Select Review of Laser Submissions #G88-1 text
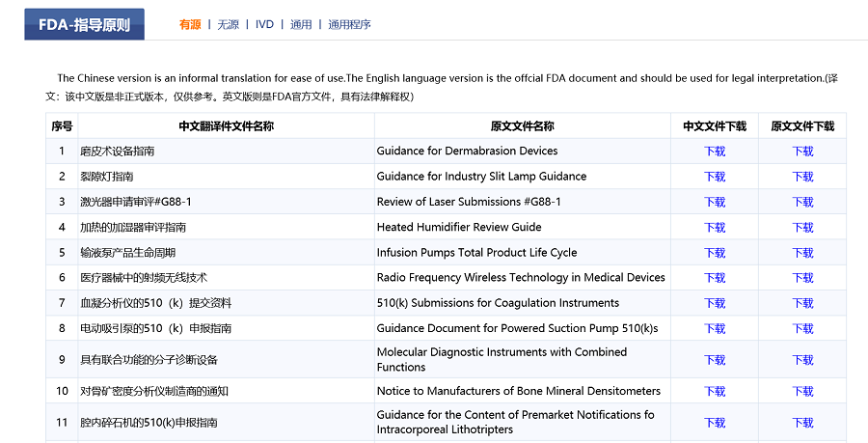The image size is (868, 443). point(469,202)
